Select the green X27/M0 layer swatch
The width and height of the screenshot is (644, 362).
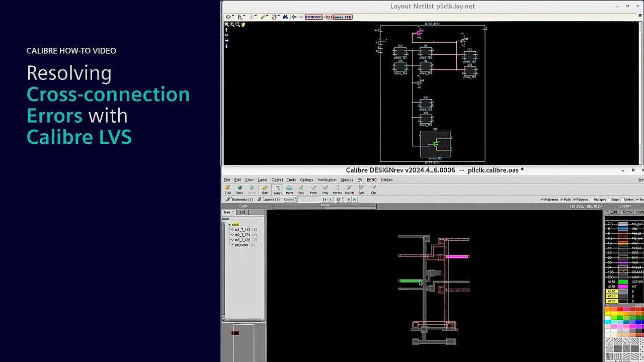[x=623, y=282]
